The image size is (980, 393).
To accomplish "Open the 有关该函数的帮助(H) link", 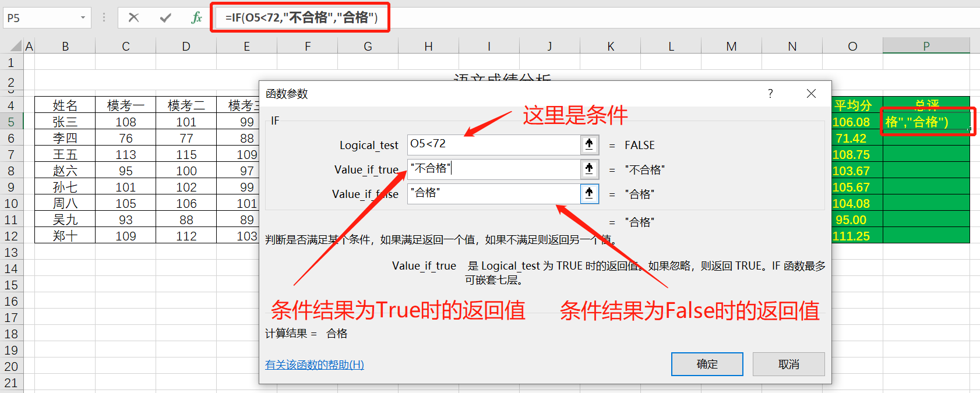I will point(315,364).
